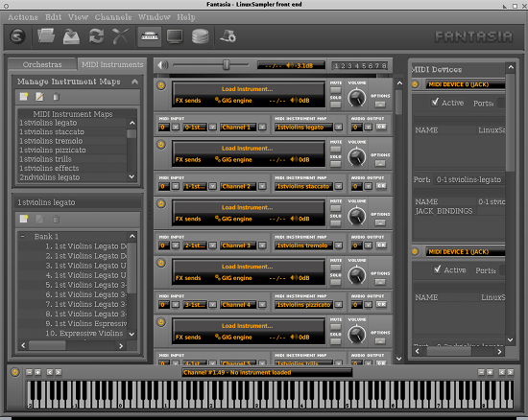Click volume knob of Channel 2

click(x=356, y=157)
